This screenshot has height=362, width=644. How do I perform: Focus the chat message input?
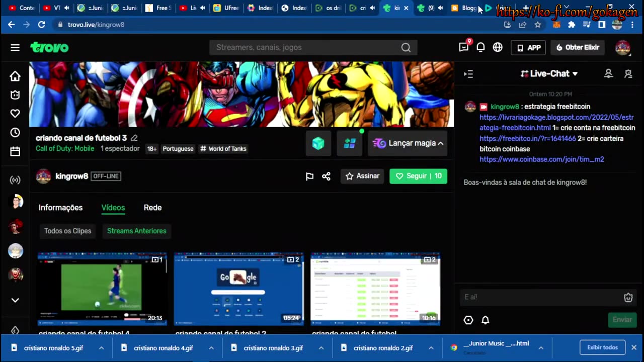[541, 297]
